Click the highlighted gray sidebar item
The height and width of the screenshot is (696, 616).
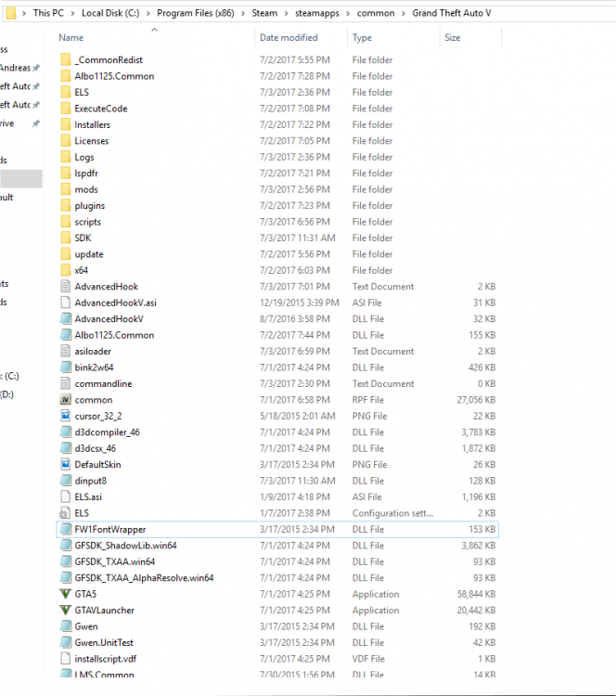(21, 178)
